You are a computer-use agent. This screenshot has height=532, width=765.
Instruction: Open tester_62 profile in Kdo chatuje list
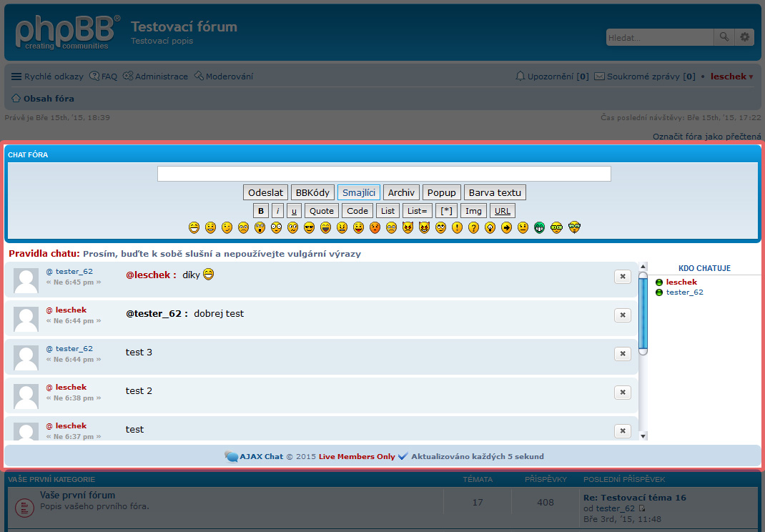pyautogui.click(x=684, y=292)
